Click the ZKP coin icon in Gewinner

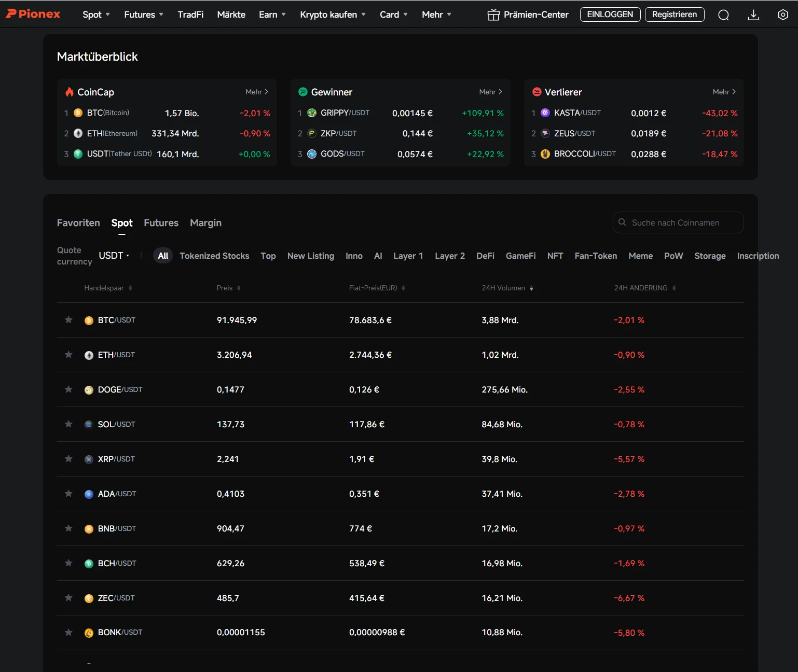(312, 133)
